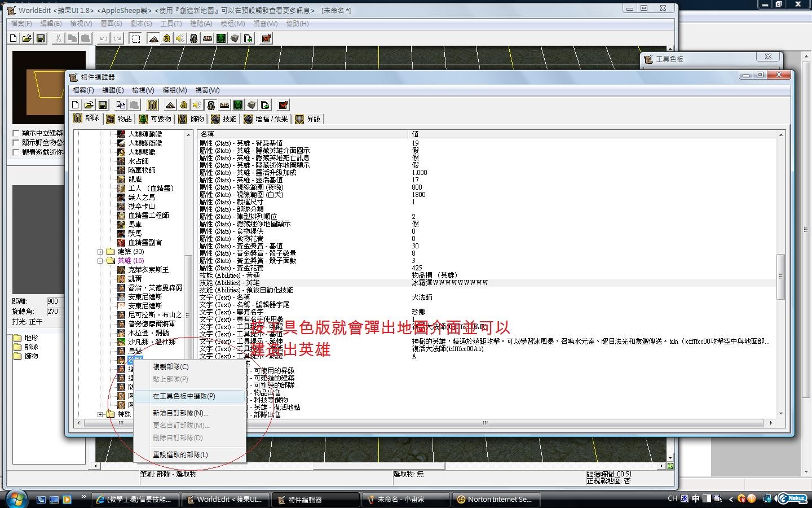This screenshot has width=812, height=508.
Task: Select unit 血精靈工程師 in tree
Action: coord(148,216)
